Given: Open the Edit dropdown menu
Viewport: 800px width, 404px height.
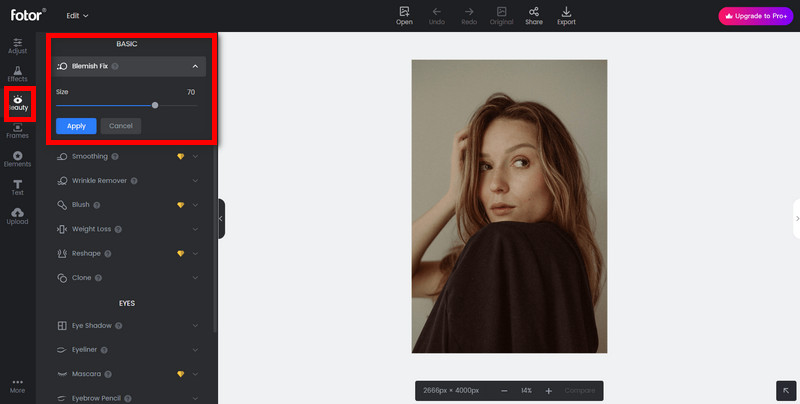Looking at the screenshot, I should 77,16.
